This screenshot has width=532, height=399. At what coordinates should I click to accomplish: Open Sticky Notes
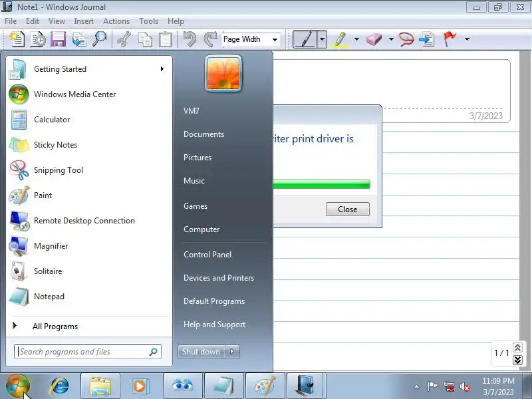tap(89, 145)
